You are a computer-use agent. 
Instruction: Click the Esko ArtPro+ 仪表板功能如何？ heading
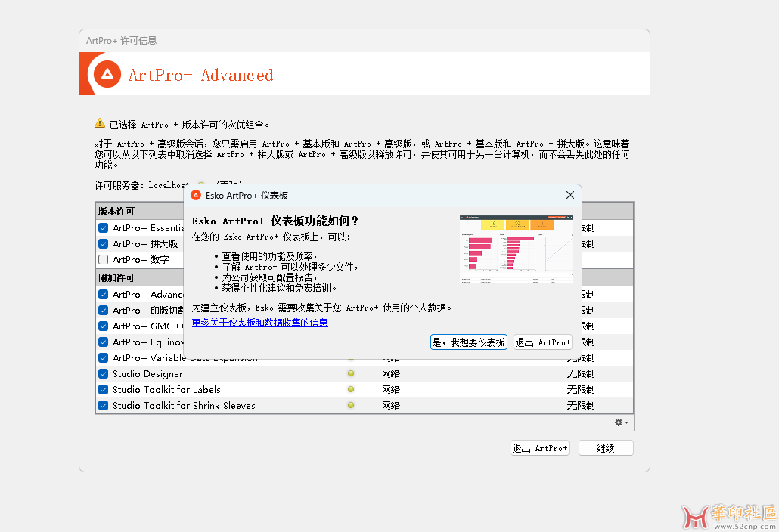tap(275, 221)
